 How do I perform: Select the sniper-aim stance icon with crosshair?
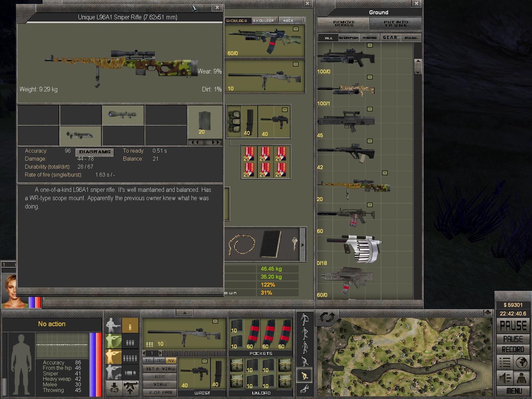tap(113, 372)
